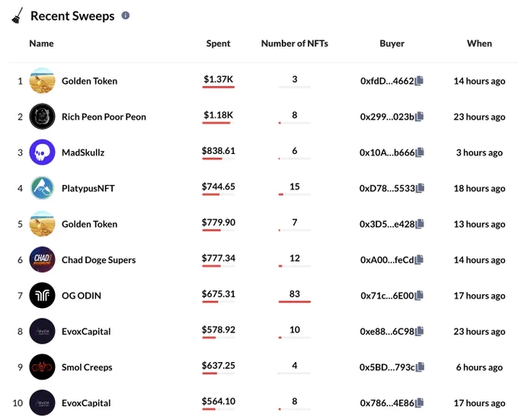Open Golden Token avatar in row 1
Screen dimensions: 518x420
(x=42, y=81)
